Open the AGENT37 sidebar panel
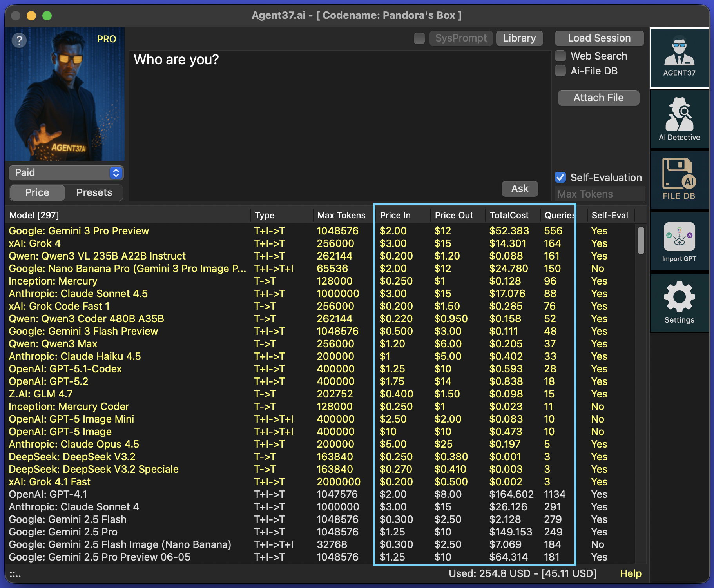 point(679,58)
